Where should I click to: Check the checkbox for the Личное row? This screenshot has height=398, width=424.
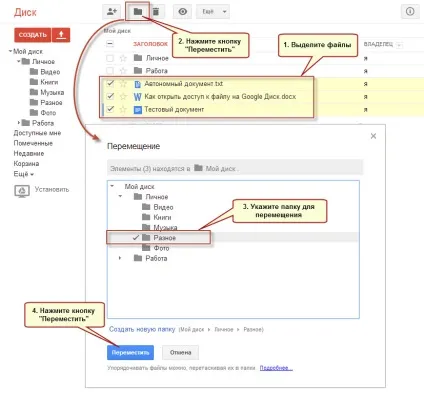pyautogui.click(x=110, y=58)
